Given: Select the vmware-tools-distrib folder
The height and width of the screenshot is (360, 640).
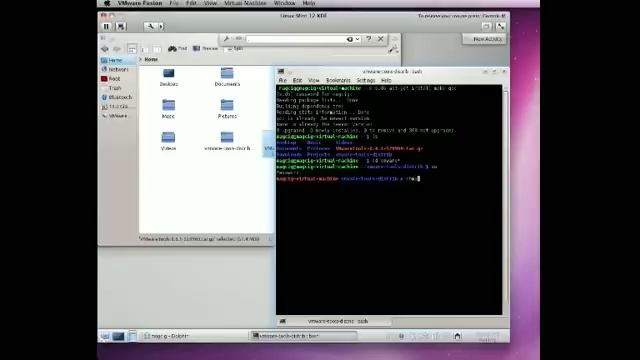Looking at the screenshot, I should click(227, 141).
